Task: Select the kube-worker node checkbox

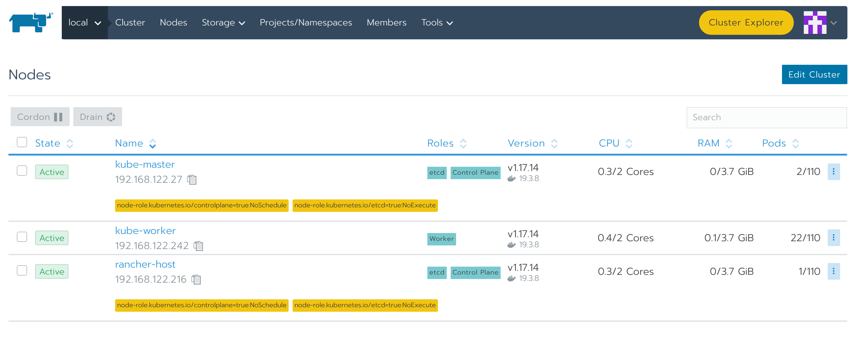Action: (x=22, y=237)
